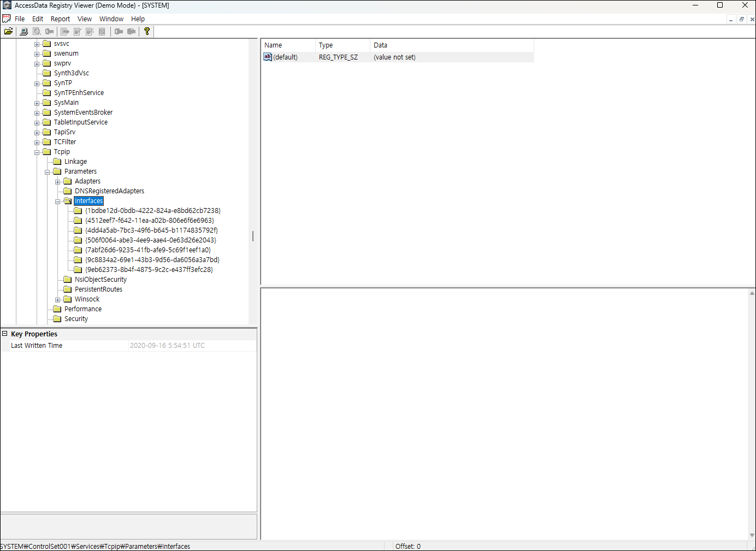Click the app icon in the menu bar
Image resolution: width=756 pixels, height=551 pixels.
[7, 19]
